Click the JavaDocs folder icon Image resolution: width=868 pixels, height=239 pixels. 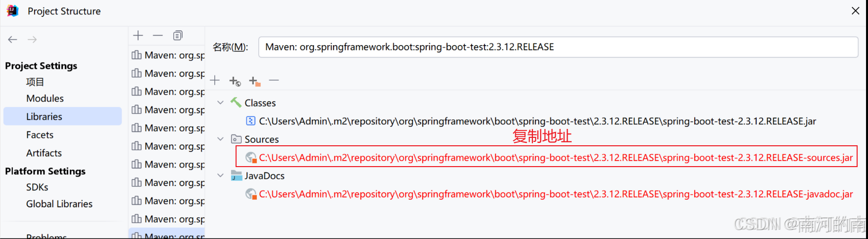point(237,176)
